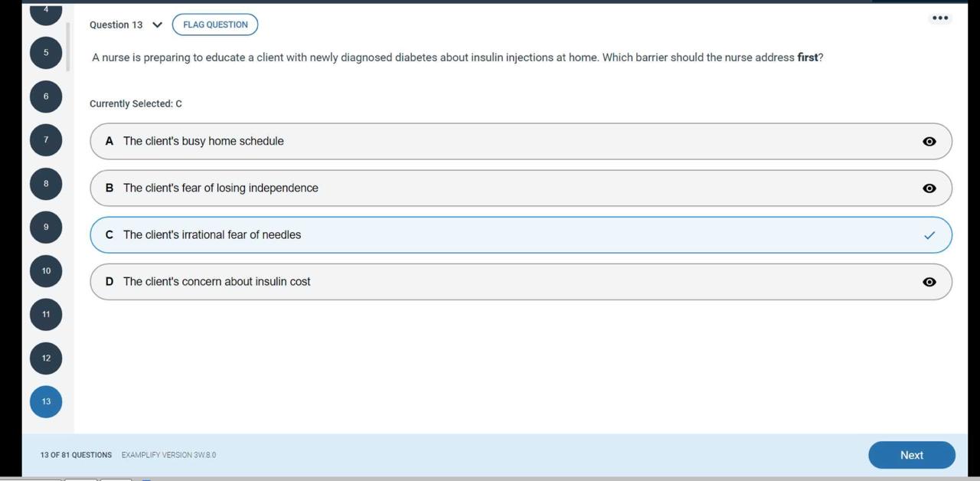Click the question list scrollbar
The width and height of the screenshot is (980, 481).
point(68,47)
